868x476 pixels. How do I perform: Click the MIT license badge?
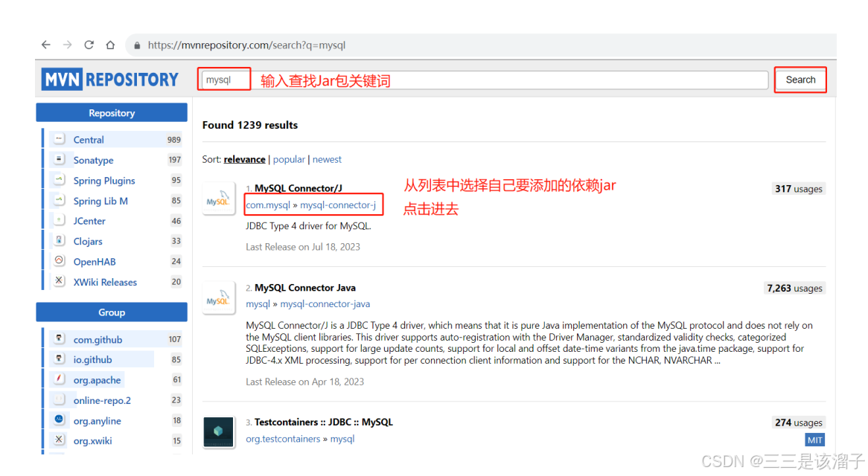[x=814, y=440]
